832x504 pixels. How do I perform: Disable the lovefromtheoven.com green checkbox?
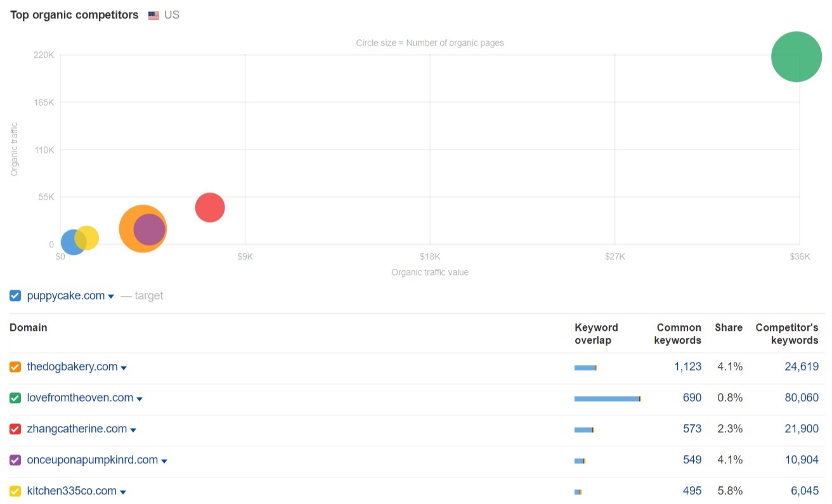pos(15,398)
